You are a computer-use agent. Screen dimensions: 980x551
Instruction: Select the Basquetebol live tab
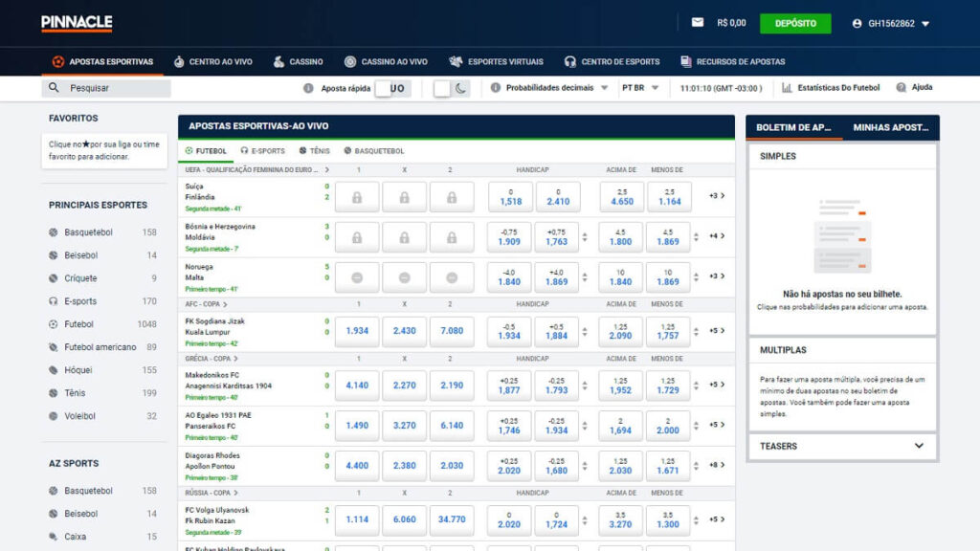pos(374,151)
